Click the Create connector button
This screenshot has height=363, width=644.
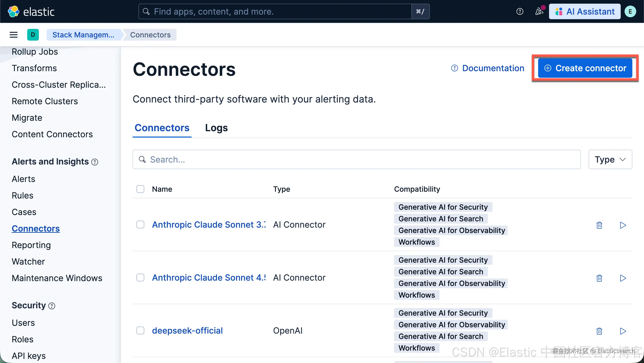click(585, 68)
